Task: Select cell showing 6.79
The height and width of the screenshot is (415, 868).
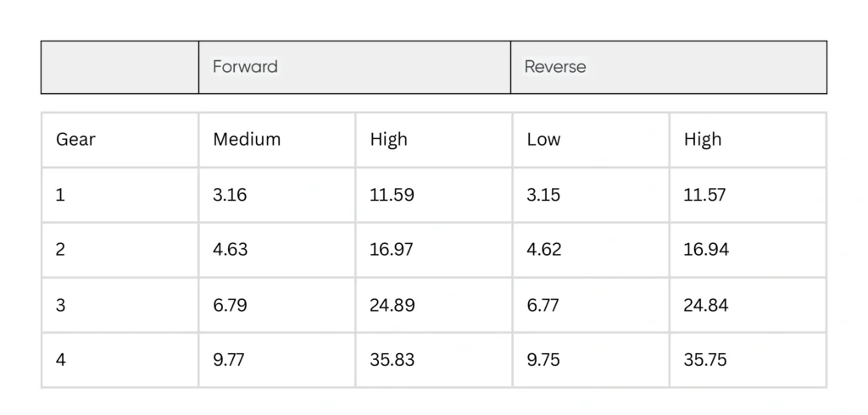Action: click(x=230, y=305)
